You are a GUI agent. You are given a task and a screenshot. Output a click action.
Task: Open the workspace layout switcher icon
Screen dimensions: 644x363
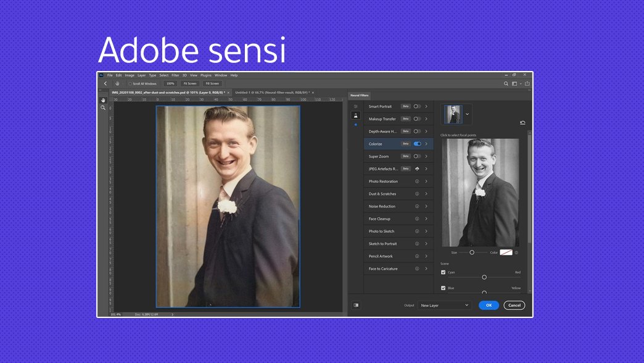(x=514, y=83)
